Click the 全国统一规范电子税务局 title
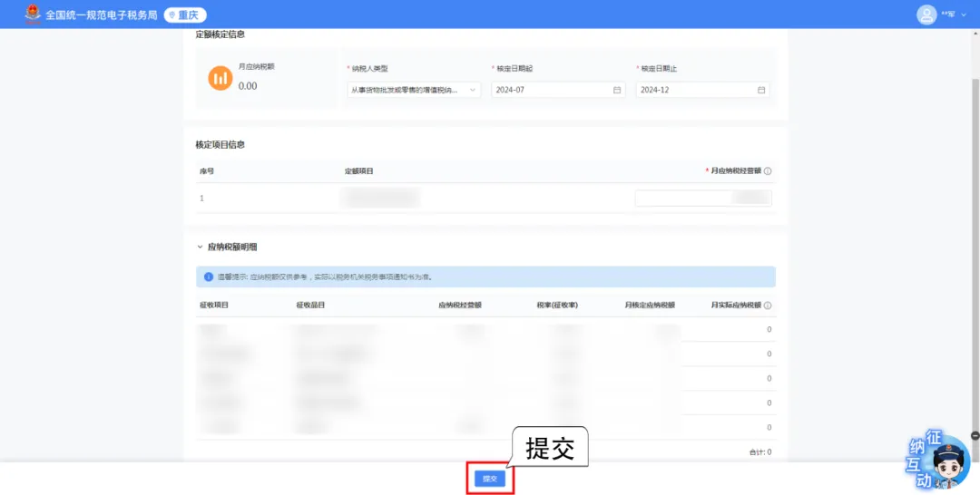The height and width of the screenshot is (495, 980). click(x=102, y=15)
